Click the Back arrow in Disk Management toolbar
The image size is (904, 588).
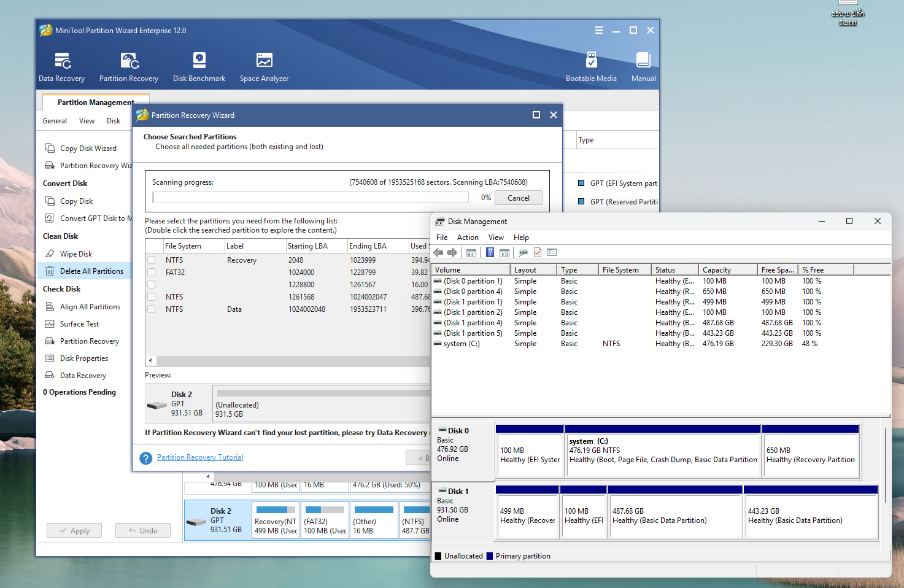coord(438,252)
